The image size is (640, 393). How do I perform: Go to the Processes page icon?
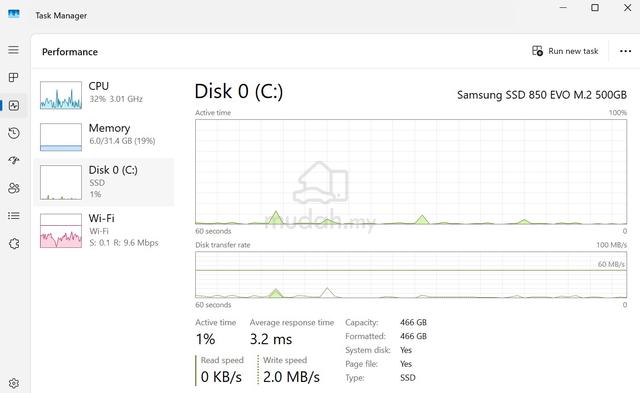point(13,78)
